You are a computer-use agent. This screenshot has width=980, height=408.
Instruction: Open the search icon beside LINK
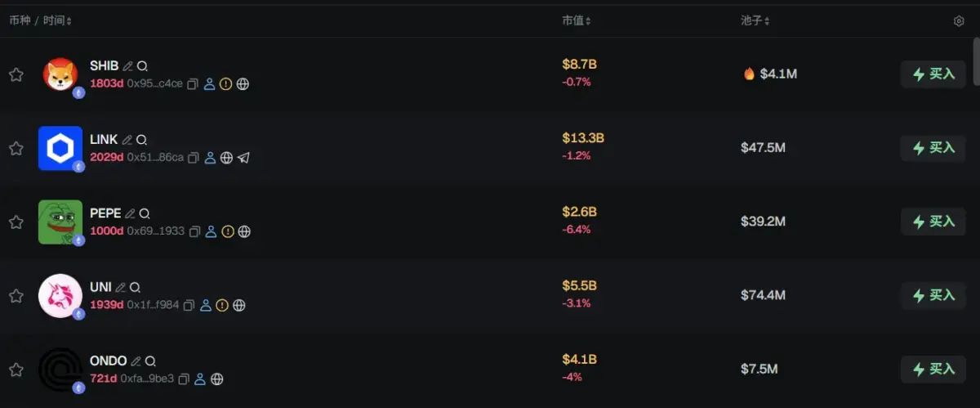141,140
